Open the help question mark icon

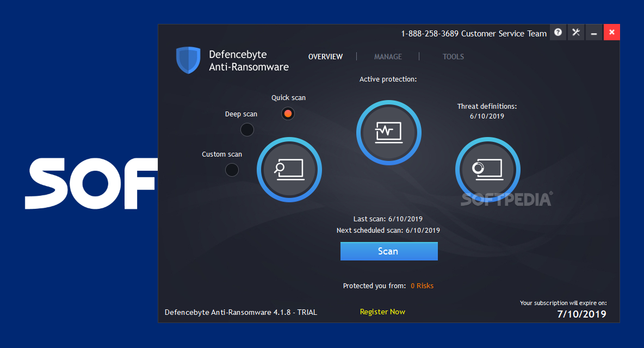click(558, 33)
